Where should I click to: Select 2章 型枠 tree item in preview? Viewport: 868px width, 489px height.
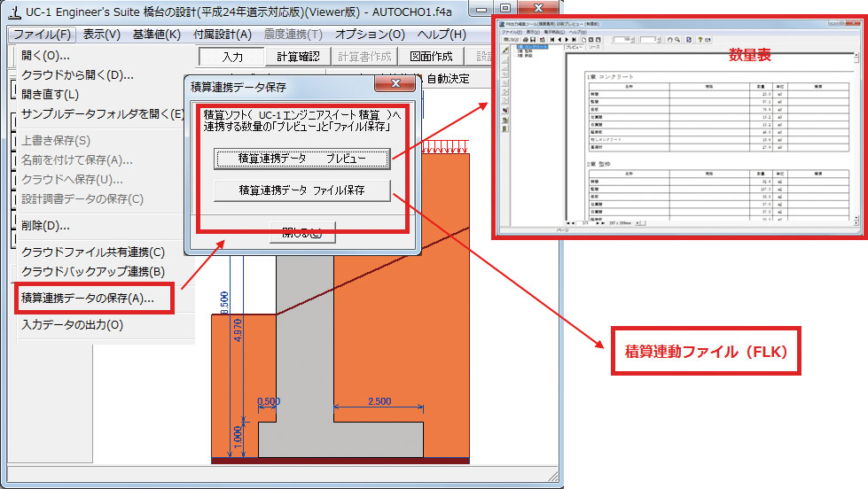(525, 51)
